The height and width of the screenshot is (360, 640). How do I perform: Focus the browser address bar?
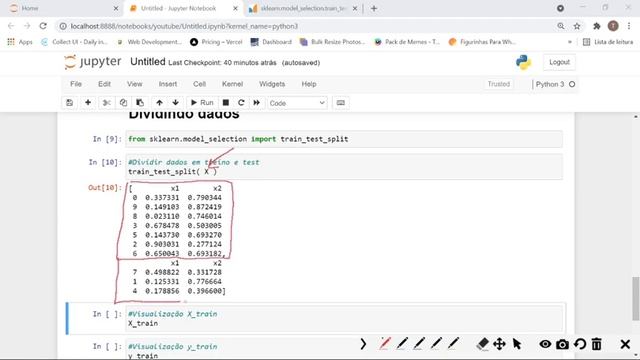(x=306, y=26)
